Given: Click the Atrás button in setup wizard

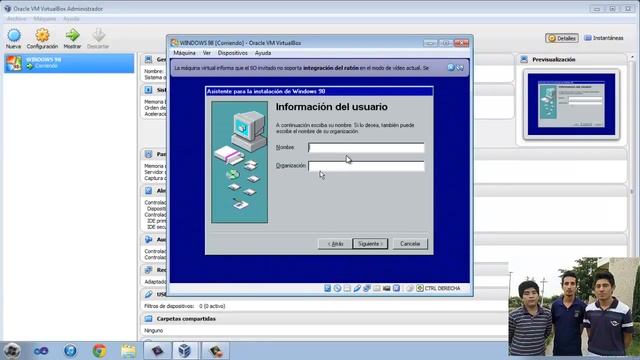Looking at the screenshot, I should coord(334,244).
